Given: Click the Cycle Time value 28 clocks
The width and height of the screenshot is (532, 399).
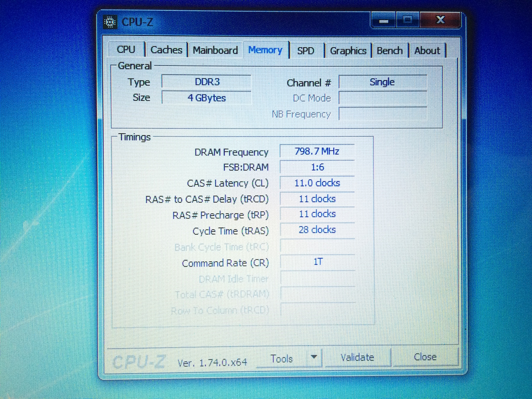Looking at the screenshot, I should pos(317,230).
